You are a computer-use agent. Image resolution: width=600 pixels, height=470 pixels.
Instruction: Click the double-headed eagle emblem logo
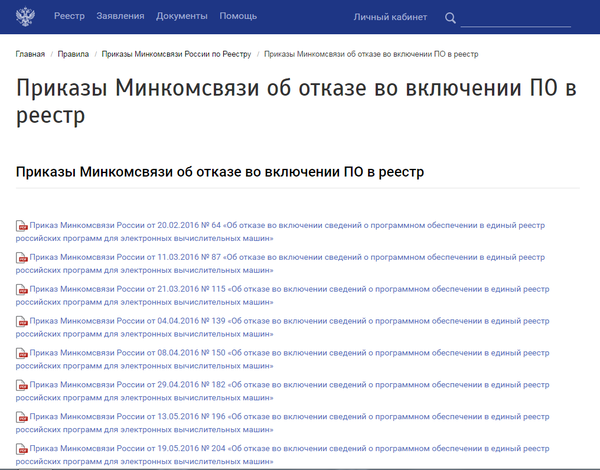tap(25, 16)
